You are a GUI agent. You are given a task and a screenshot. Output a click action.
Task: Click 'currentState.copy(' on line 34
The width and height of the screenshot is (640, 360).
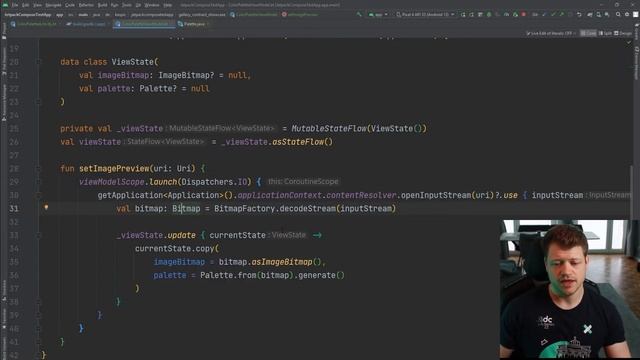tap(177, 249)
